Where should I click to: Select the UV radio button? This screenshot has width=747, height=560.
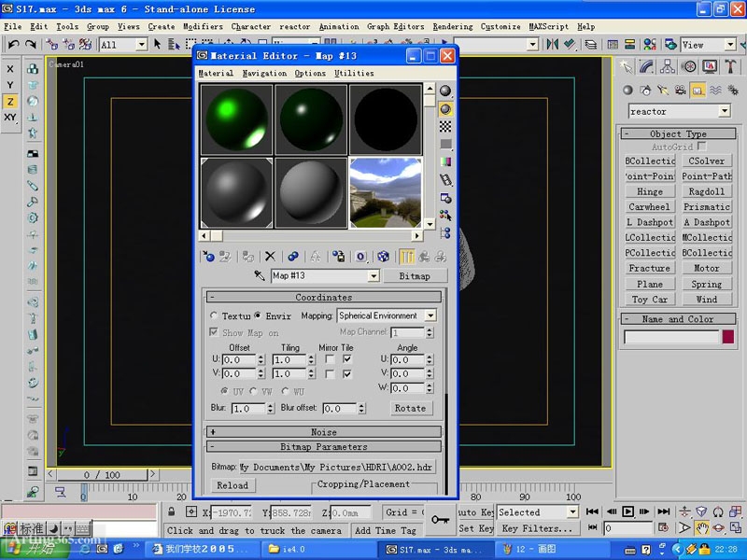[x=224, y=391]
